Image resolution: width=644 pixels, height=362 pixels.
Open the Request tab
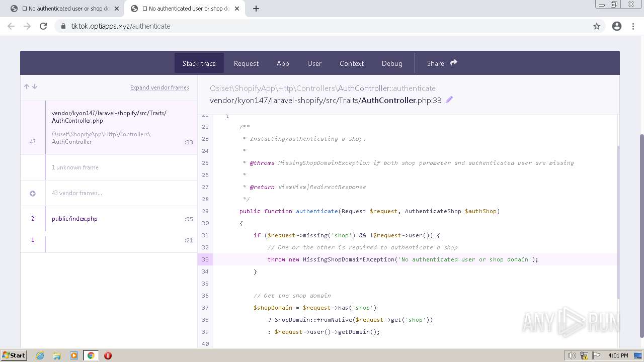click(246, 63)
